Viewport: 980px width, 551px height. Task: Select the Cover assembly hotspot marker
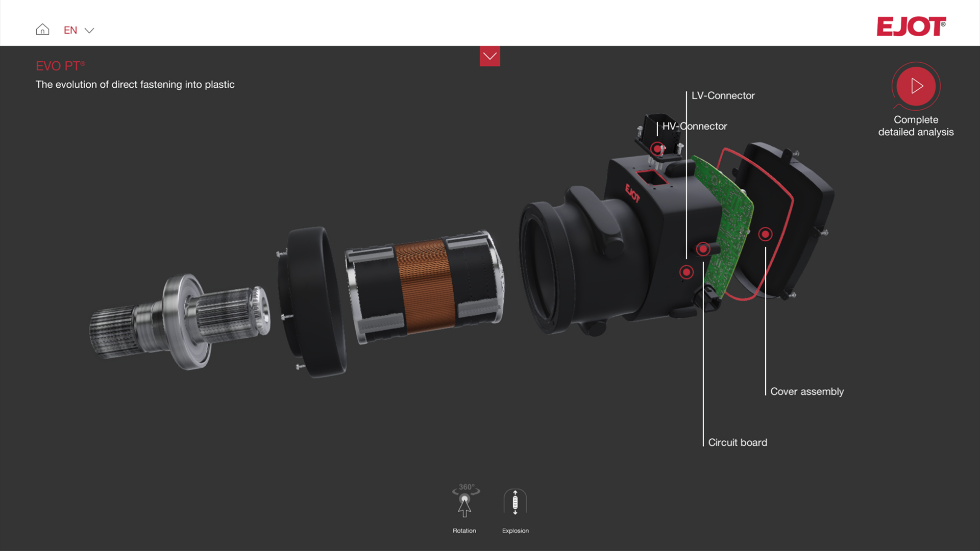(x=765, y=234)
